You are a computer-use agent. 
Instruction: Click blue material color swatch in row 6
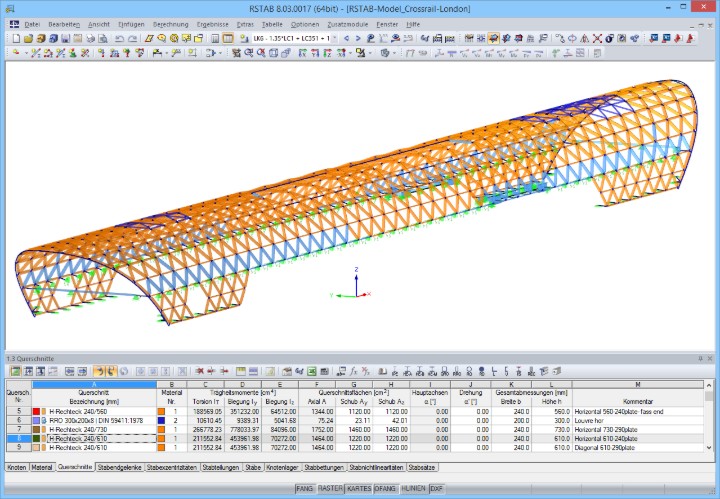161,421
